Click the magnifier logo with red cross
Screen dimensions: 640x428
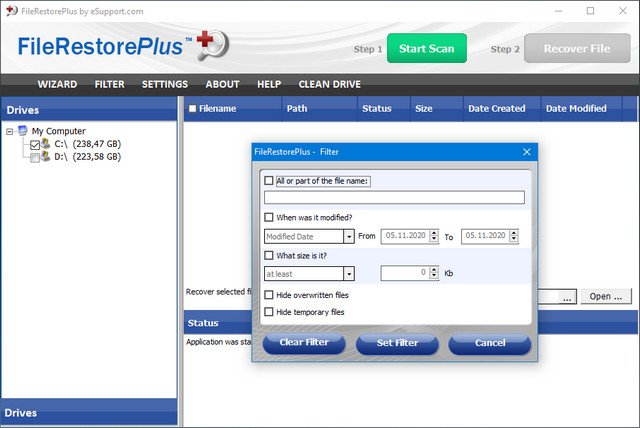pos(213,45)
